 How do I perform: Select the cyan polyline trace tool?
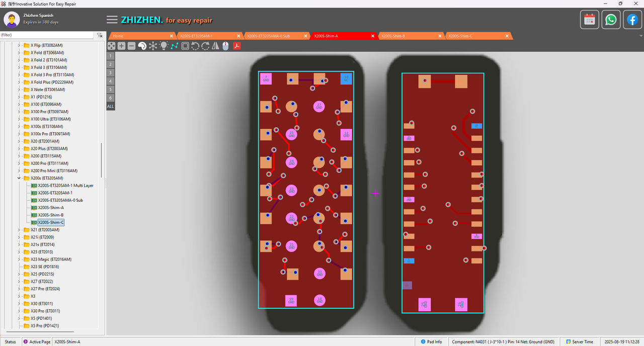pyautogui.click(x=174, y=46)
